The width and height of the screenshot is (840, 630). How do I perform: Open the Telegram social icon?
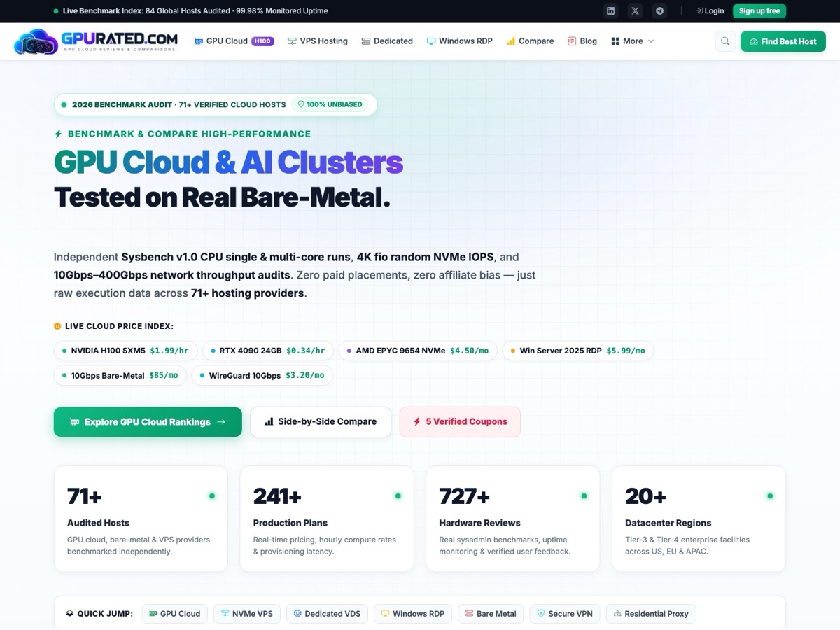click(x=659, y=11)
